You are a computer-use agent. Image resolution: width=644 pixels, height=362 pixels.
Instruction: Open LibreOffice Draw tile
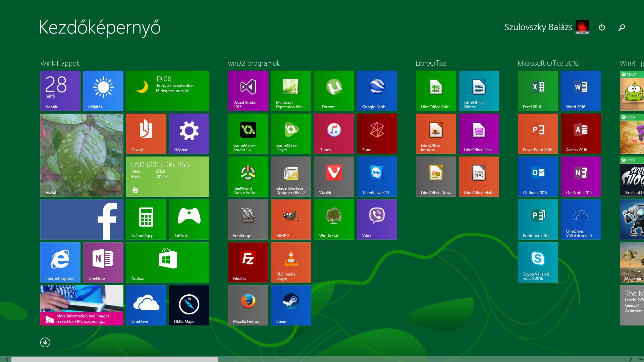[x=436, y=177]
